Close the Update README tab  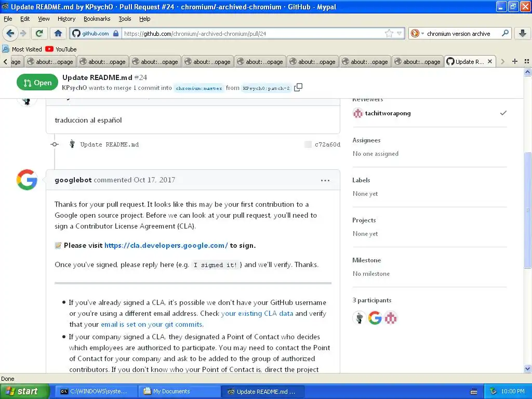(489, 61)
